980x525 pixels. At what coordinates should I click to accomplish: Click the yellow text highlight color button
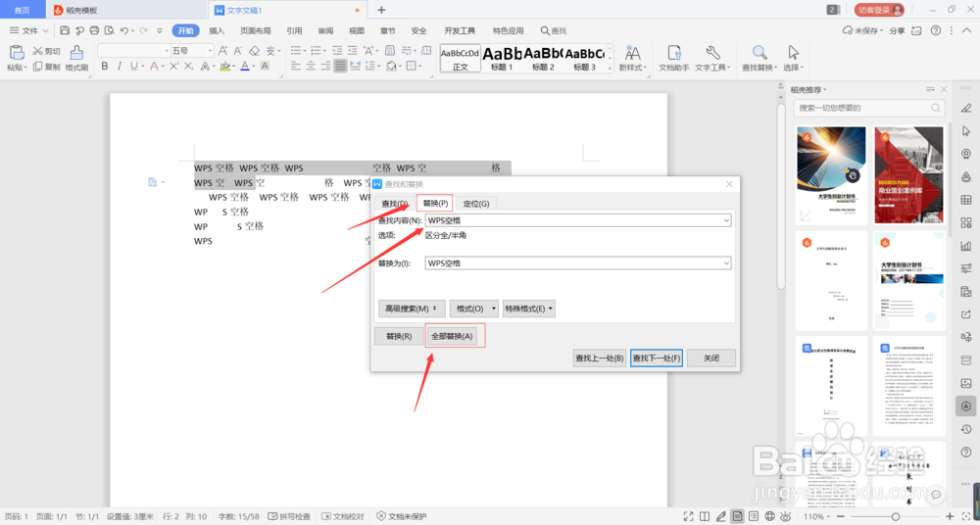[224, 67]
